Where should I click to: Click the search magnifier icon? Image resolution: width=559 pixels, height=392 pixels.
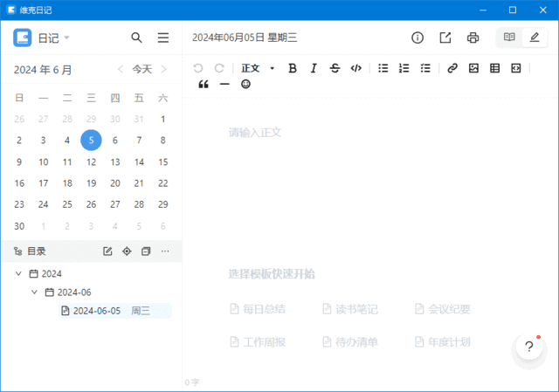click(x=136, y=38)
